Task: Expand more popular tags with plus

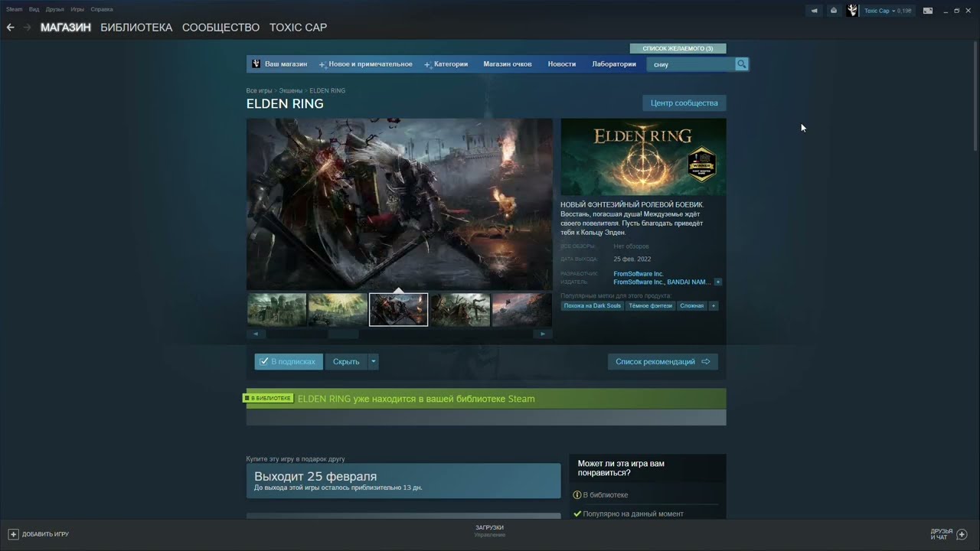Action: 714,306
